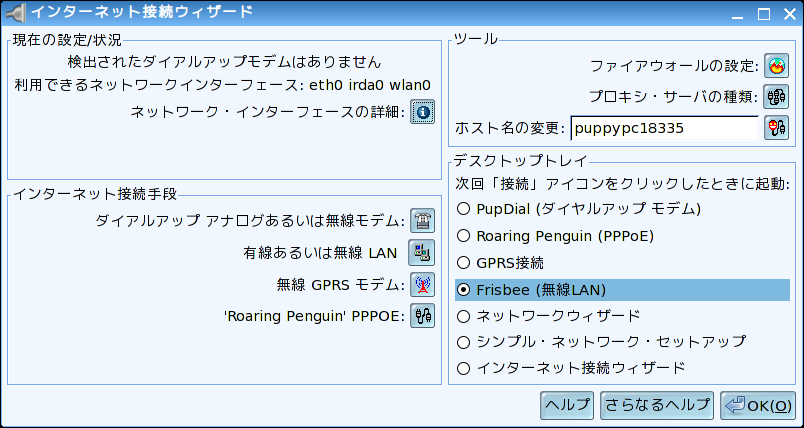Maximize the wizard window
The height and width of the screenshot is (428, 804).
pos(765,14)
